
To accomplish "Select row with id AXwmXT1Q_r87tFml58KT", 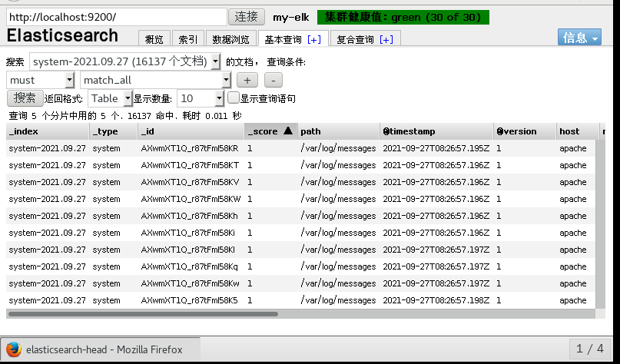I will coord(300,165).
